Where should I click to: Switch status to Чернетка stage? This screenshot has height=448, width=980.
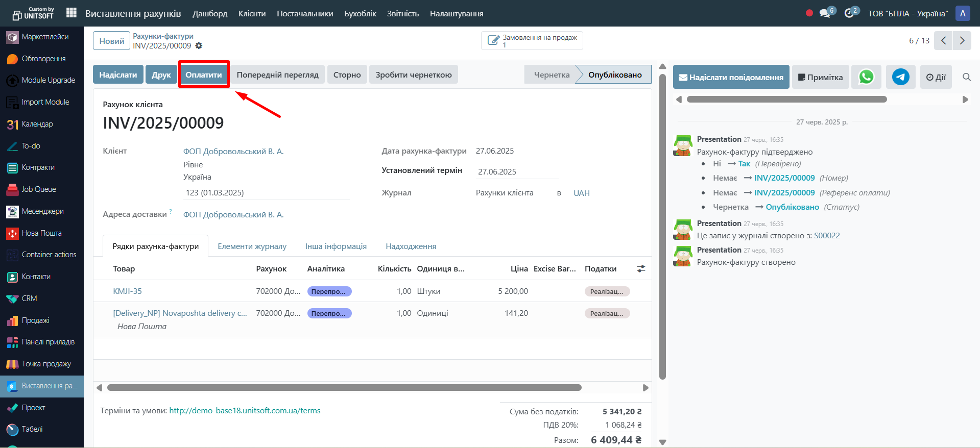point(551,74)
